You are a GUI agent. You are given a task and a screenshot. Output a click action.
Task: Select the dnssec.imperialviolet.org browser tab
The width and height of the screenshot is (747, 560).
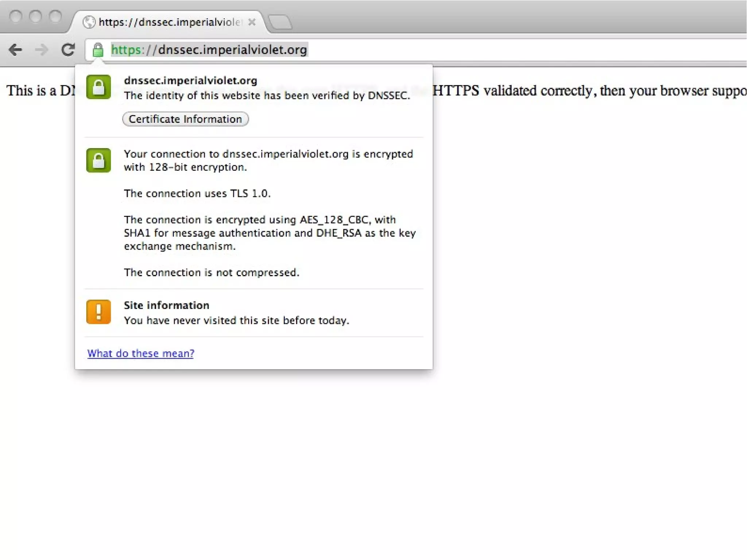tap(170, 22)
